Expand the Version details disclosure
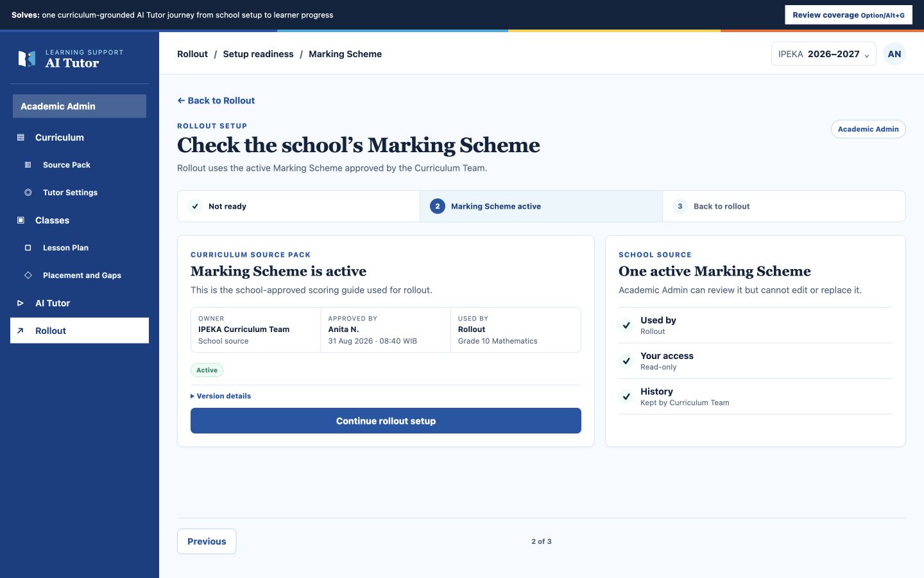The image size is (924, 578). pos(221,396)
